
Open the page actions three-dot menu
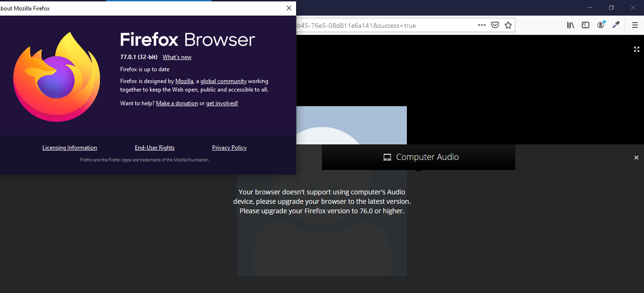point(481,25)
